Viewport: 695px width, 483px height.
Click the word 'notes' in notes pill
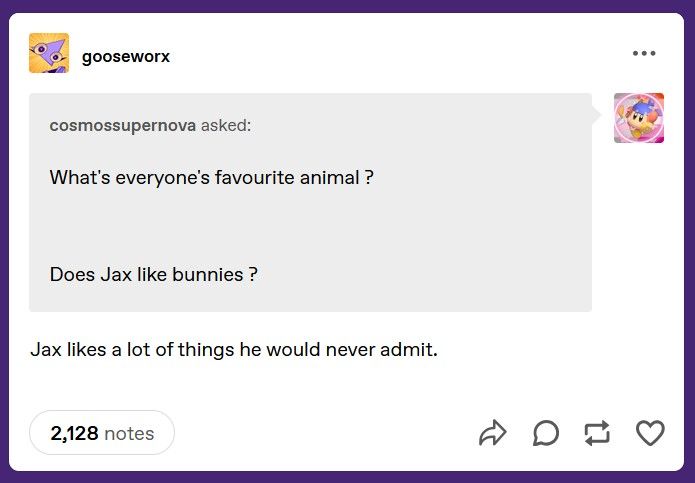click(x=129, y=433)
